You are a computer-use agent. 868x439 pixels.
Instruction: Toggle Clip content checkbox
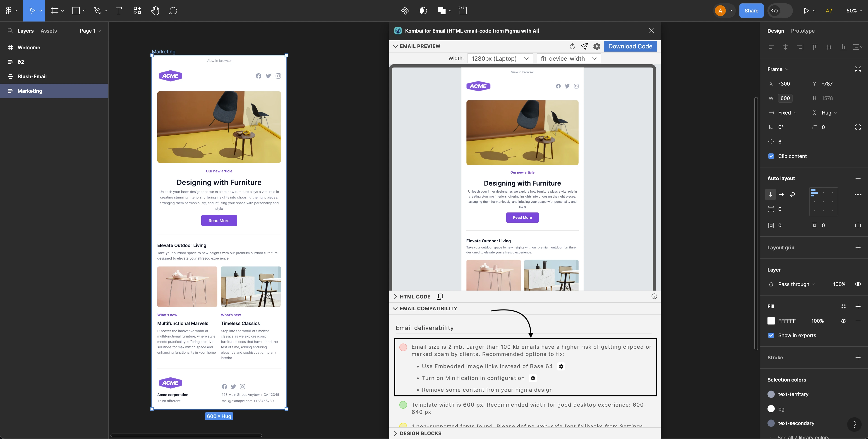tap(771, 156)
